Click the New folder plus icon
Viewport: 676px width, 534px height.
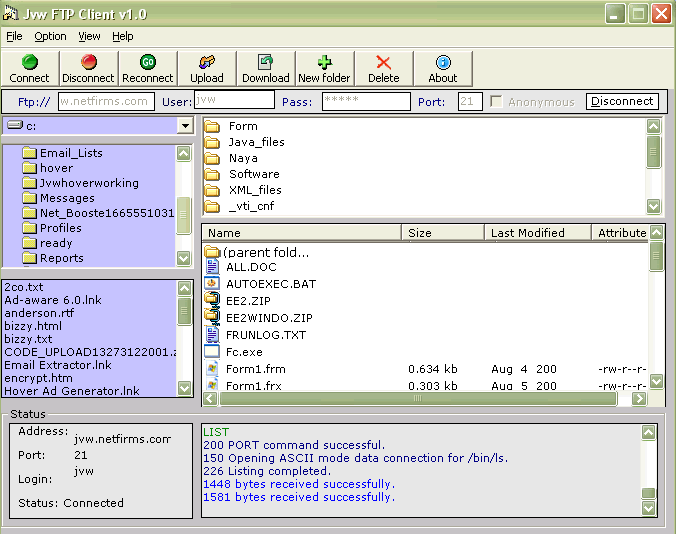325,62
